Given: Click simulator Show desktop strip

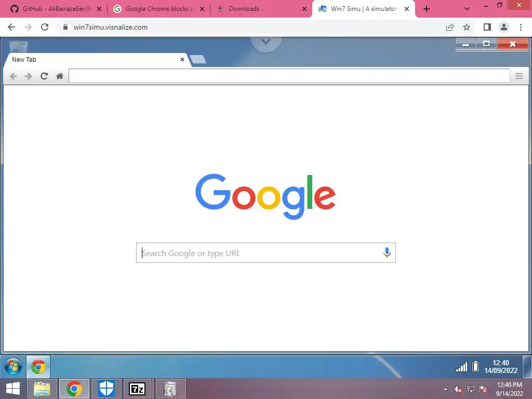Looking at the screenshot, I should 527,367.
